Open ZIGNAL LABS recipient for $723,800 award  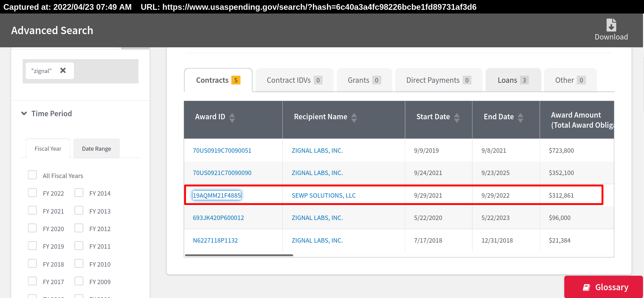(x=317, y=150)
